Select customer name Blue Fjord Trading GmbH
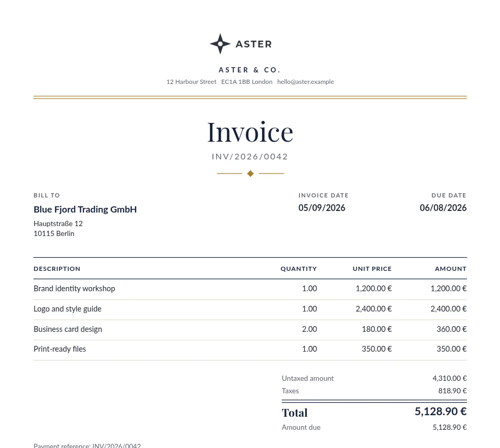The image size is (500, 448). [x=85, y=209]
